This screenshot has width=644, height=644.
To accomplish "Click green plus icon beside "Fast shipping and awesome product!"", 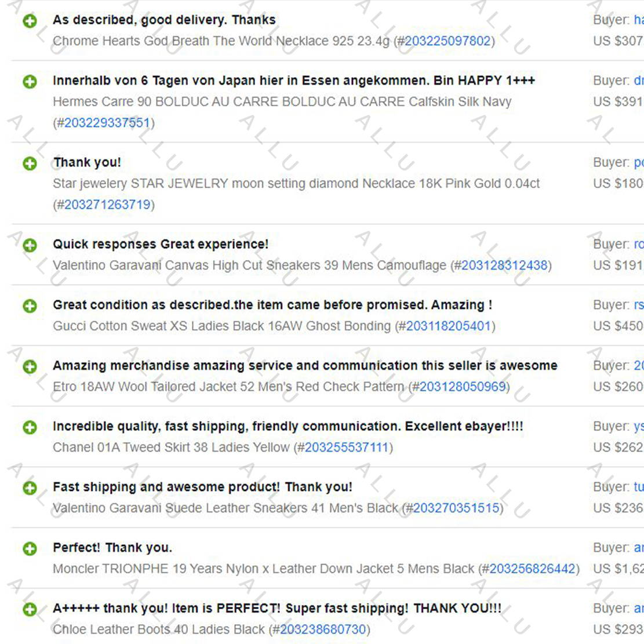I will pyautogui.click(x=30, y=488).
